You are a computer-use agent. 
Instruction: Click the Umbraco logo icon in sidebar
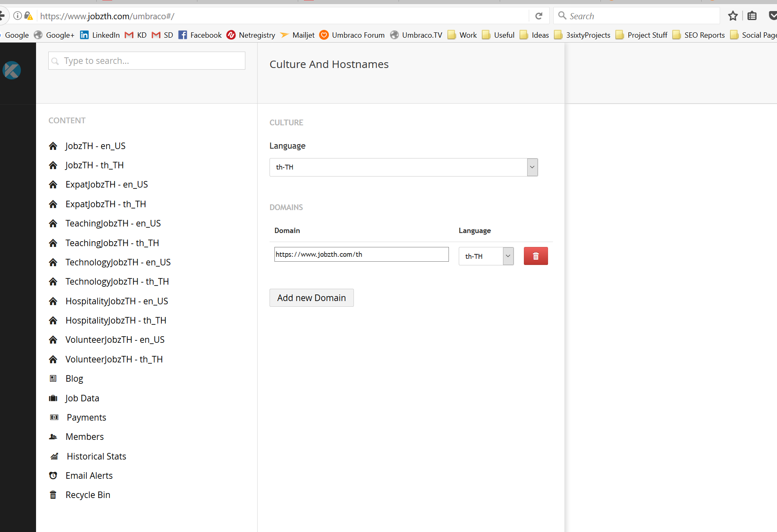point(12,70)
